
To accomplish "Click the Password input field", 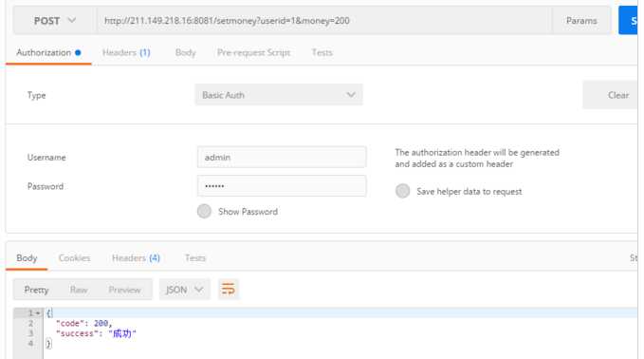I will 282,186.
